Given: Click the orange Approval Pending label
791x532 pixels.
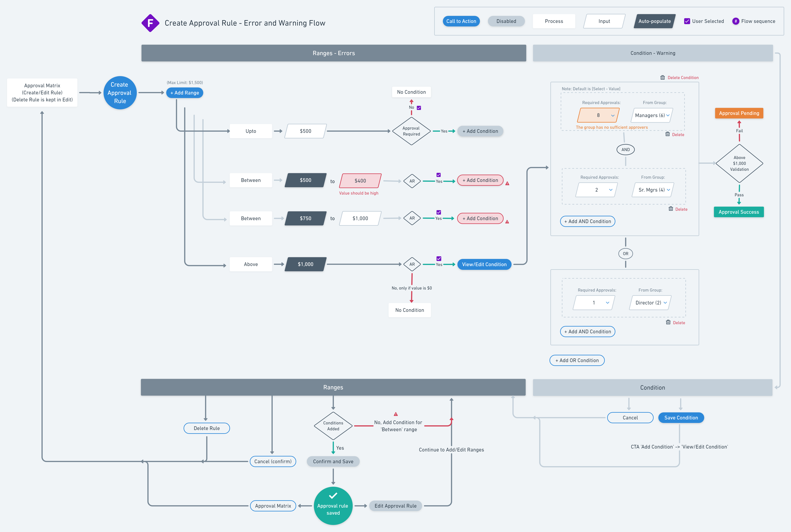Looking at the screenshot, I should pyautogui.click(x=739, y=113).
